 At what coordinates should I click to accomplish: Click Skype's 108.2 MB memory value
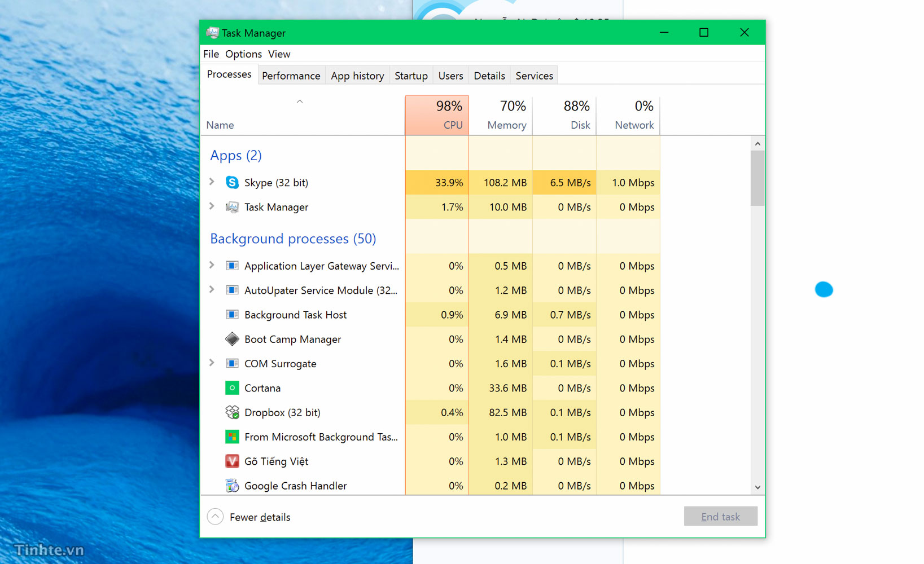pos(505,183)
